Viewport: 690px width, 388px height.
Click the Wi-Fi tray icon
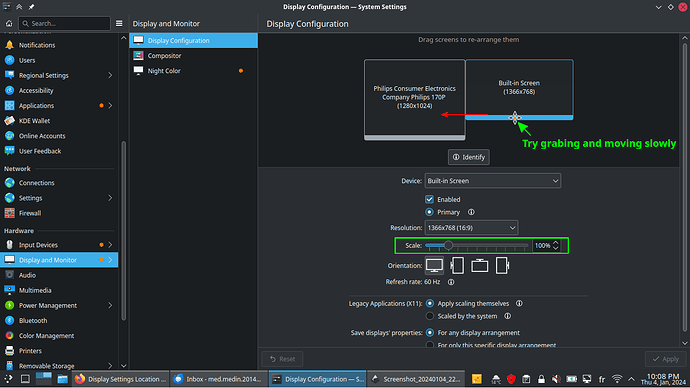click(x=617, y=379)
